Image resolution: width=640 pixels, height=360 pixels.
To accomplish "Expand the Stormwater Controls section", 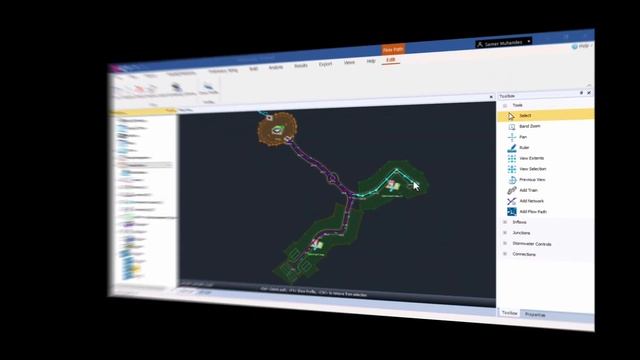I will pyautogui.click(x=505, y=243).
